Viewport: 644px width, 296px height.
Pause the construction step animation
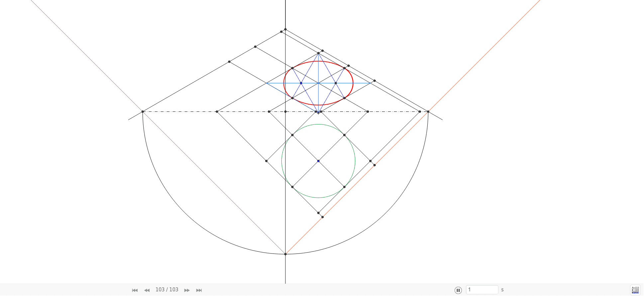458,290
